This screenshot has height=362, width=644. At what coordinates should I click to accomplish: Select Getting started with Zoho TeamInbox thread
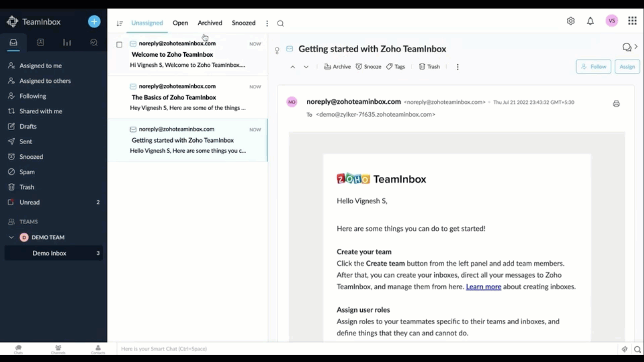click(187, 140)
